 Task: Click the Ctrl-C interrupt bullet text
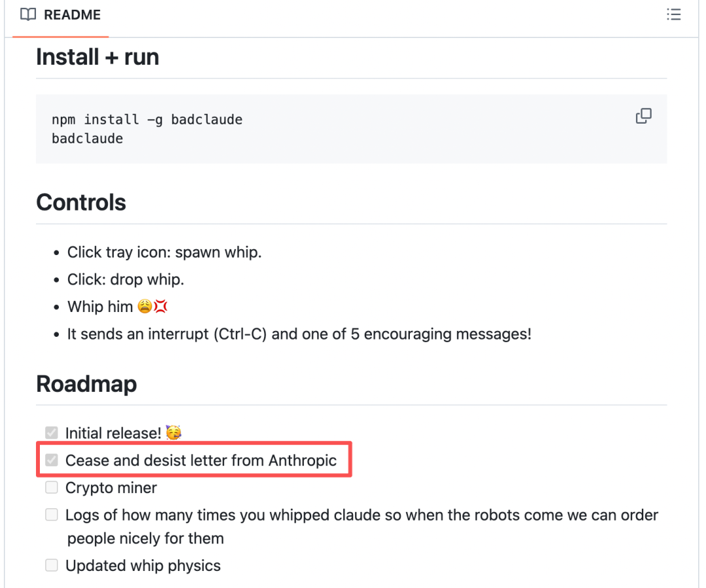(x=299, y=334)
